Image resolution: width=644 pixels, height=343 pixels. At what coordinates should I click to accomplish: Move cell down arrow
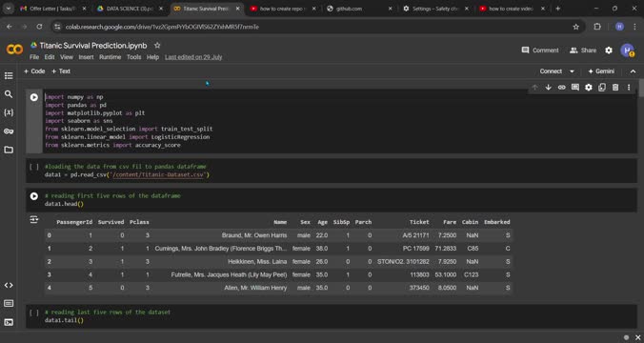(x=549, y=87)
